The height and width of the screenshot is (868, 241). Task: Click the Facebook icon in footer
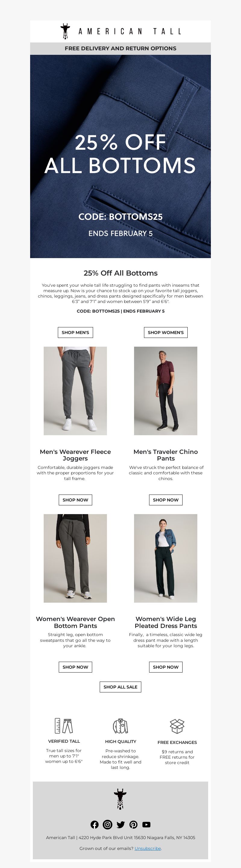95,824
